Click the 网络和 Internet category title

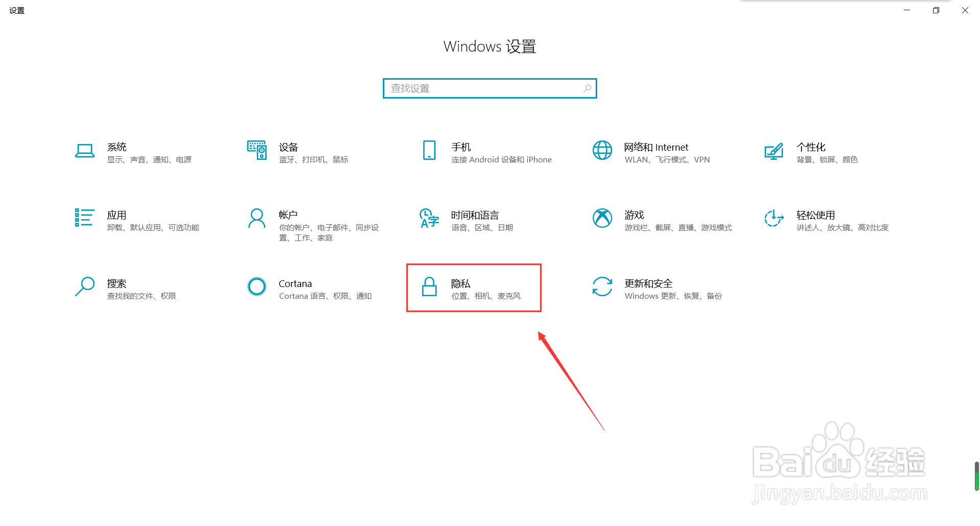[656, 147]
